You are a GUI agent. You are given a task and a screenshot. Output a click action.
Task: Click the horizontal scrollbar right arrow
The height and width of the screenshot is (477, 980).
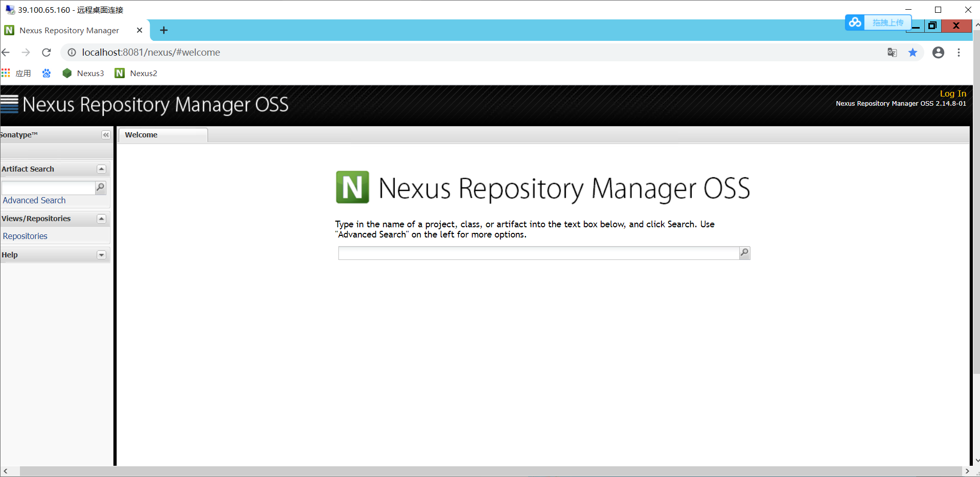[967, 471]
